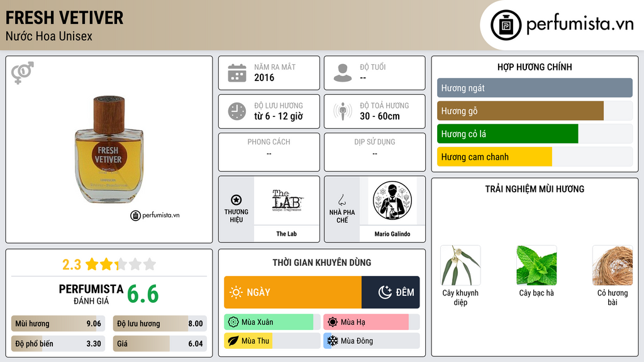Click the Hương gỗ accord bar

(x=535, y=111)
